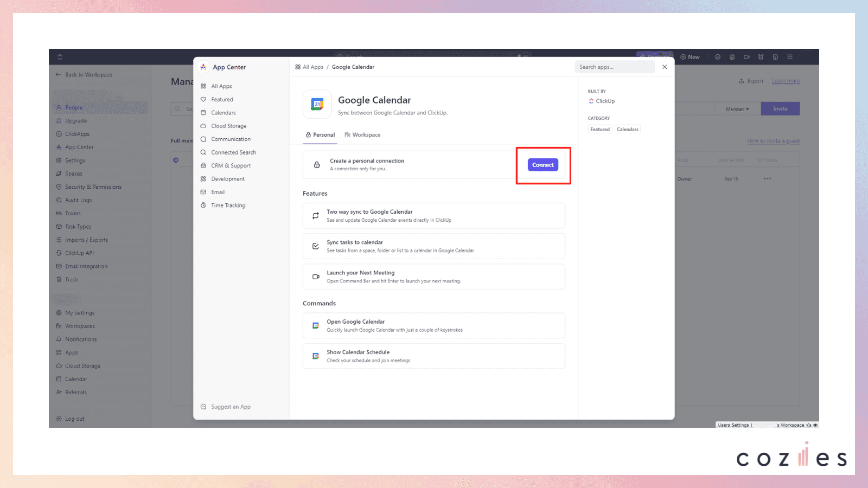Switch to the Workspace tab
This screenshot has height=488, width=868.
click(x=362, y=135)
